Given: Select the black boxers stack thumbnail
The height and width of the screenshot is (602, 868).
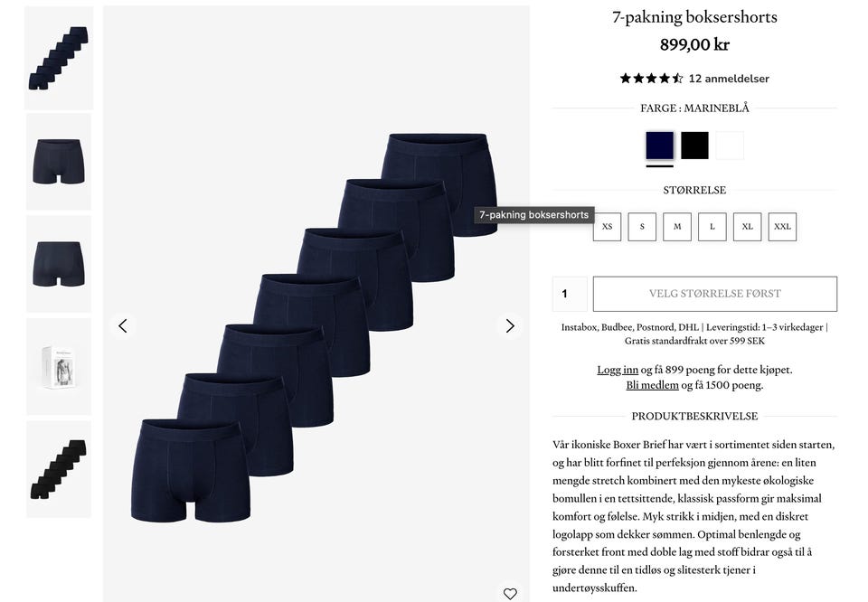Looking at the screenshot, I should (59, 469).
